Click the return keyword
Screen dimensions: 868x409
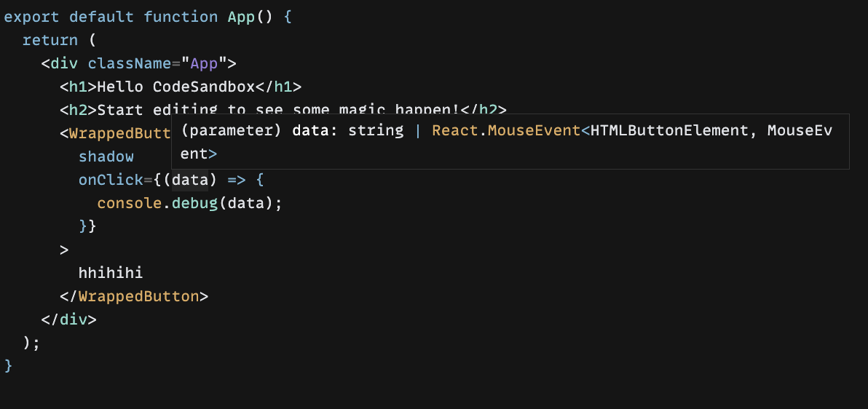[x=50, y=40]
